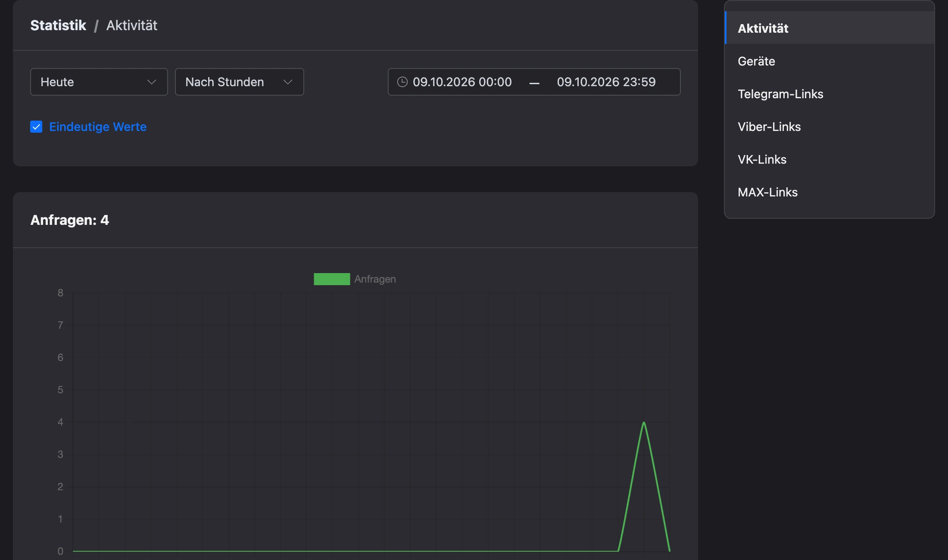This screenshot has height=560, width=948.
Task: Toggle the green Anfragen legend swatch
Action: (x=332, y=279)
